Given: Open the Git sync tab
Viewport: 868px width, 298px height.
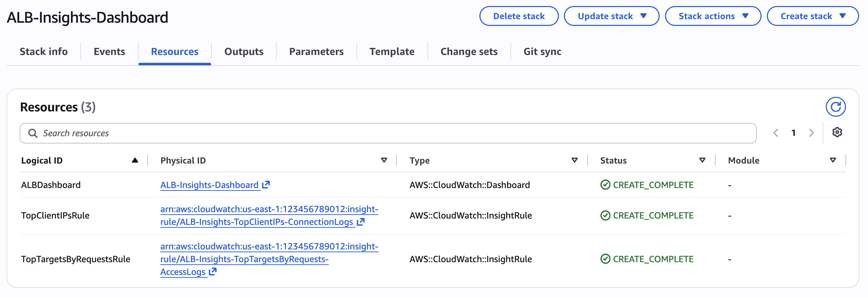Looking at the screenshot, I should [x=542, y=51].
